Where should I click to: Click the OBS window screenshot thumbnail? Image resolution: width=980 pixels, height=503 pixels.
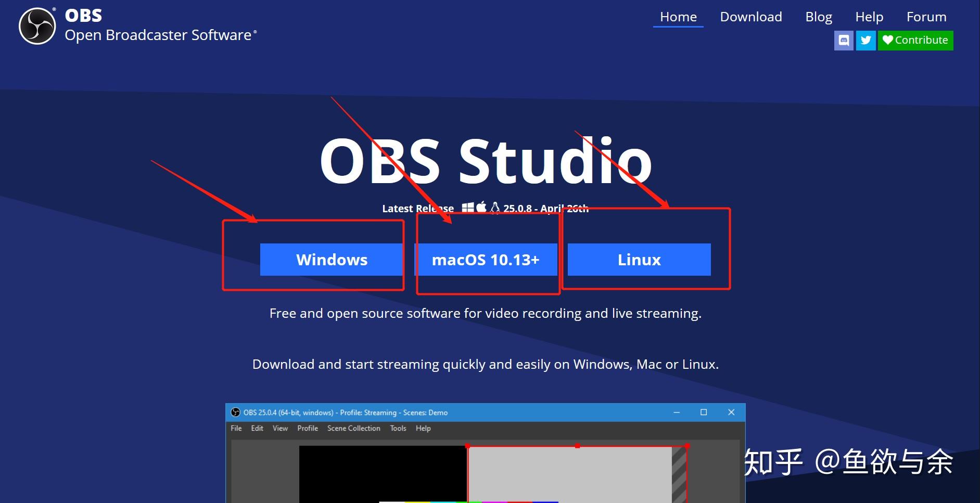[485, 453]
